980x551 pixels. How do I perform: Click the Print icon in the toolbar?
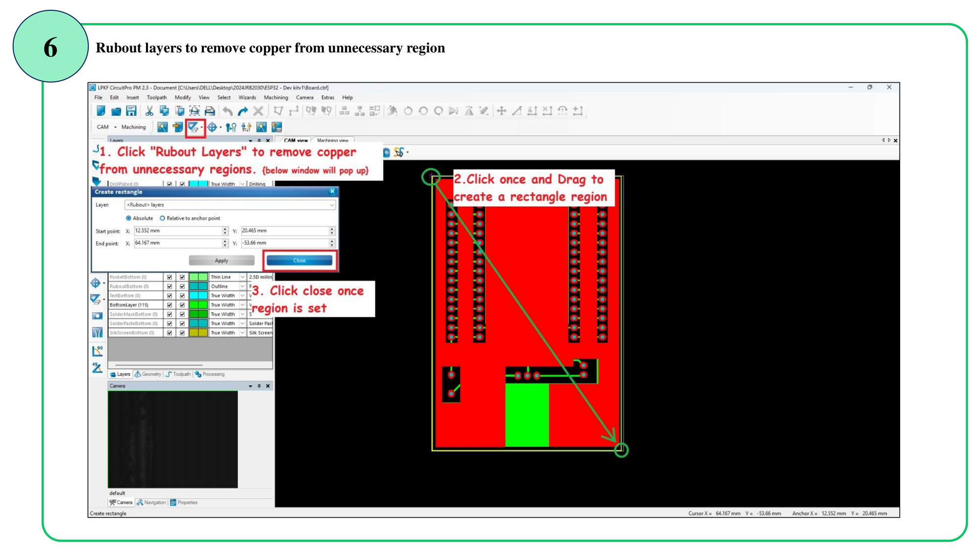point(210,111)
